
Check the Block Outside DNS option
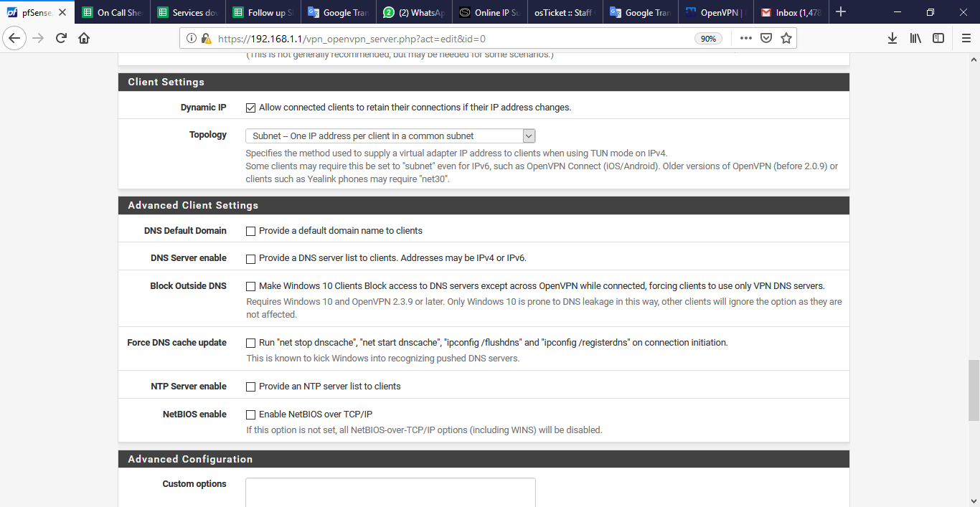tap(251, 286)
